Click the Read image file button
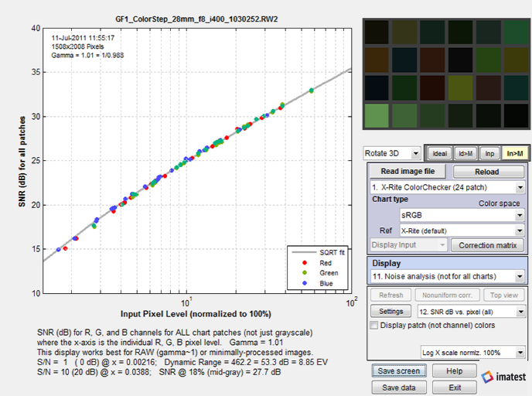The width and height of the screenshot is (532, 396). tap(408, 172)
